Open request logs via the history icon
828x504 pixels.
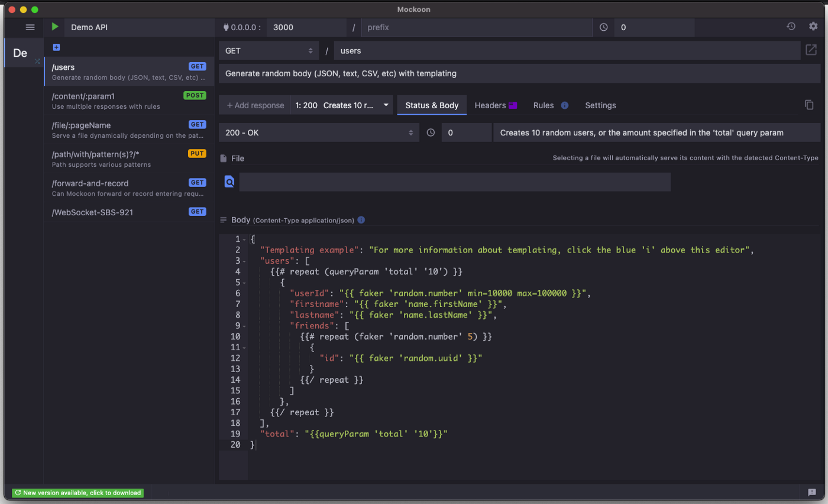click(x=791, y=26)
